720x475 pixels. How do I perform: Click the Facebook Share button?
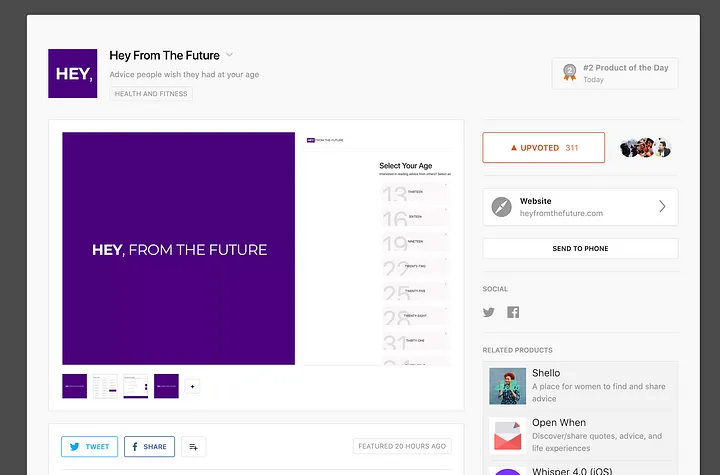pos(149,447)
